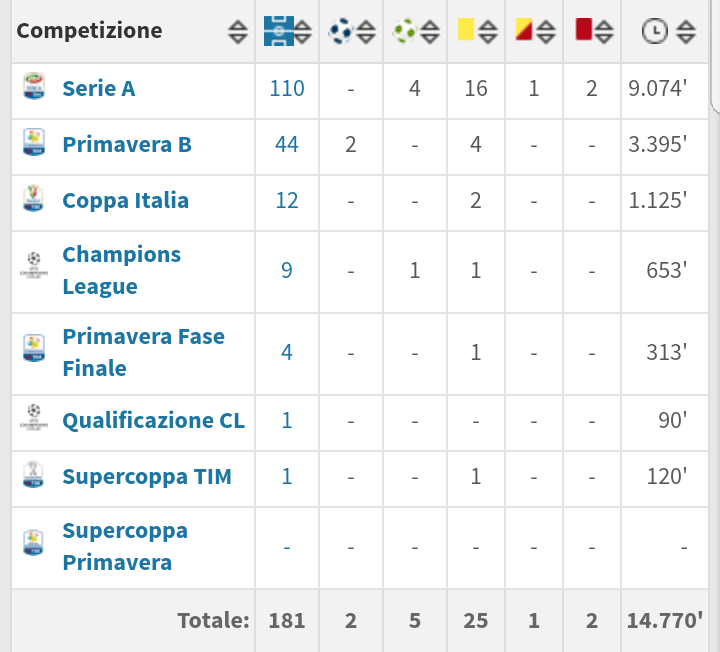Click the Coppa Italia trophy logo
720x652 pixels.
point(34,198)
